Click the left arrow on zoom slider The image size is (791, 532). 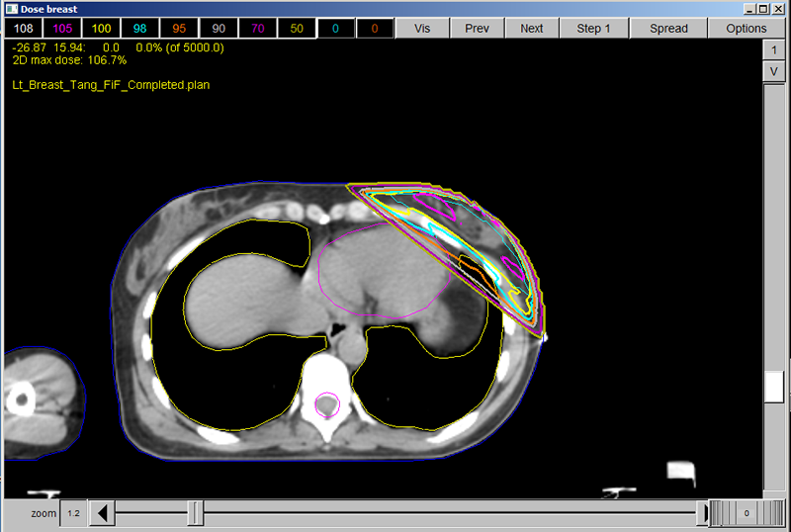click(102, 513)
